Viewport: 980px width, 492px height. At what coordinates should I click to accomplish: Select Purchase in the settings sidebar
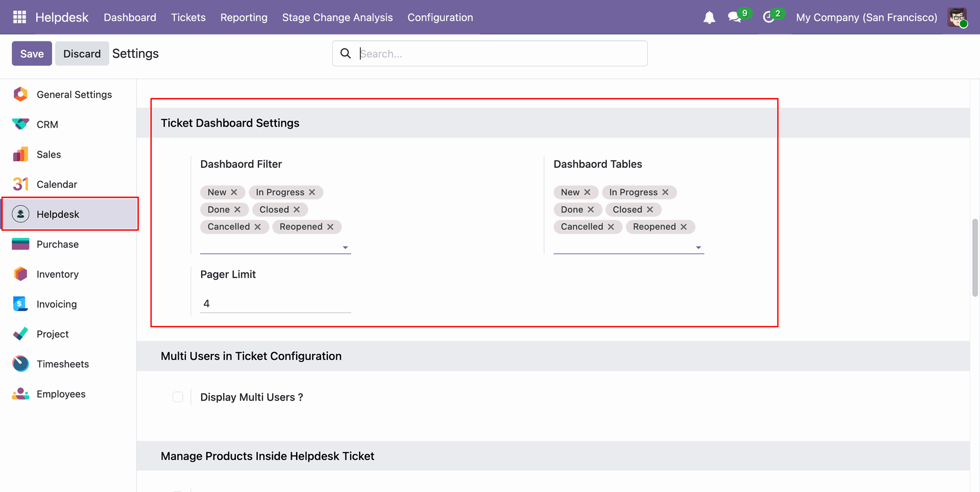click(69, 244)
